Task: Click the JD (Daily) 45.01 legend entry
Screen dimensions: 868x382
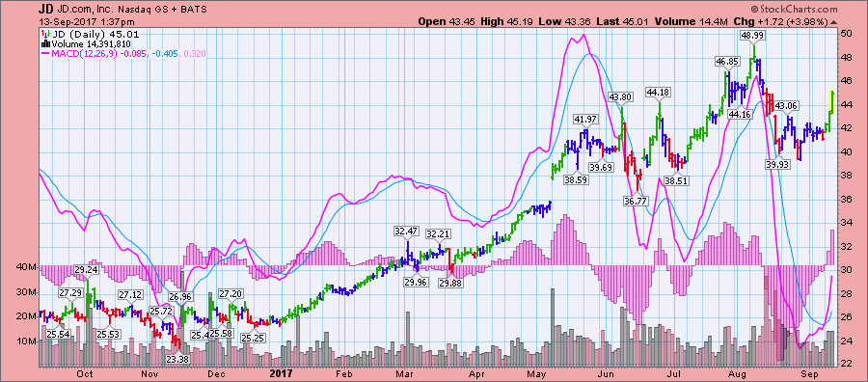Action: [x=95, y=34]
